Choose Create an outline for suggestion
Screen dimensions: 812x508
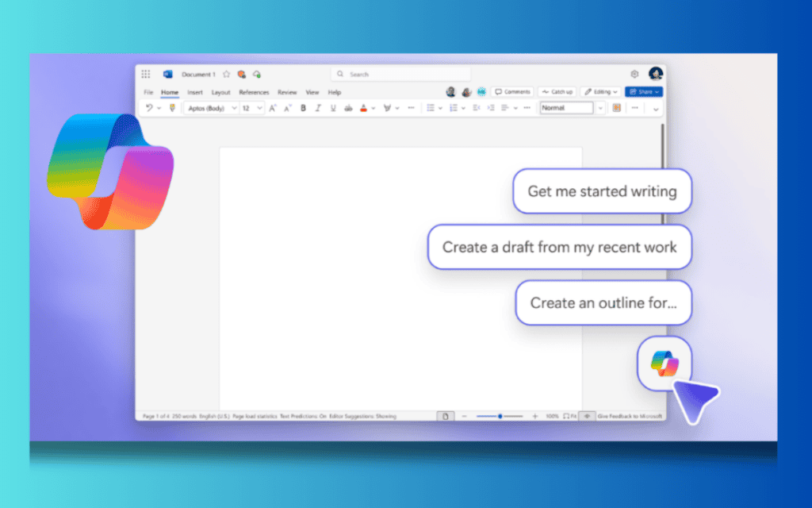[x=603, y=302]
